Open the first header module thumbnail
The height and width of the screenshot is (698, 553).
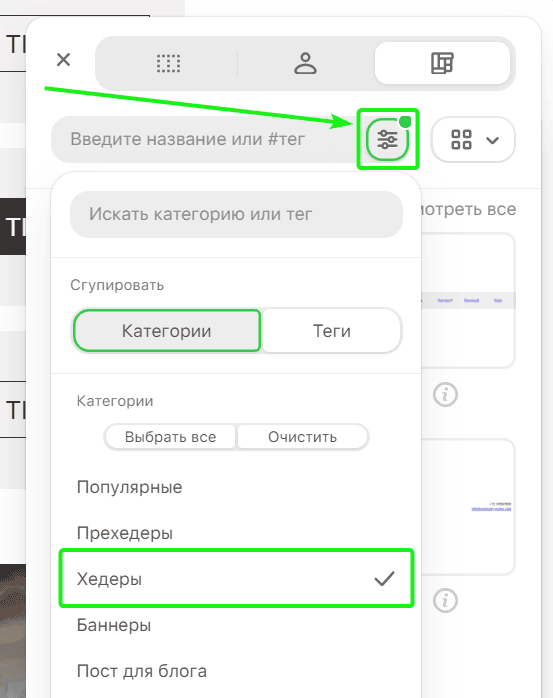pyautogui.click(x=468, y=300)
